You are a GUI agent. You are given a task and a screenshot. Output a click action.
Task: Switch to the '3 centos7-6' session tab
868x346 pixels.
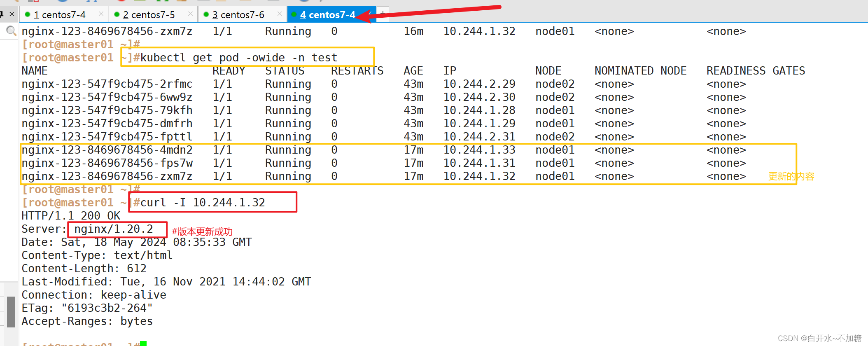click(x=243, y=15)
